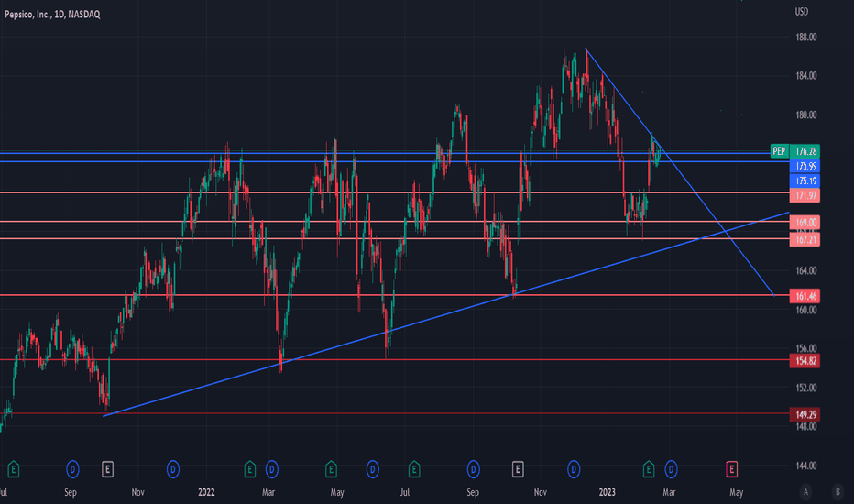Open the D dividend marker above Sep 2022
Viewport: 854px width, 504px height.
click(474, 468)
